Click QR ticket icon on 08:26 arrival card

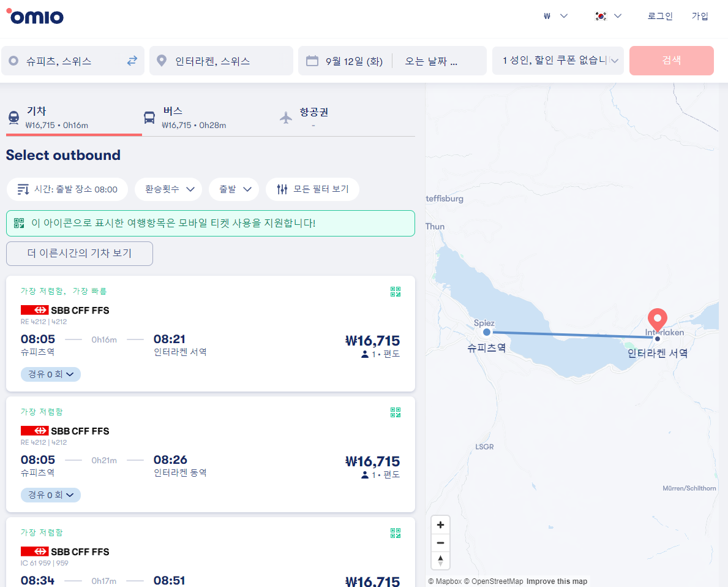[x=396, y=412]
